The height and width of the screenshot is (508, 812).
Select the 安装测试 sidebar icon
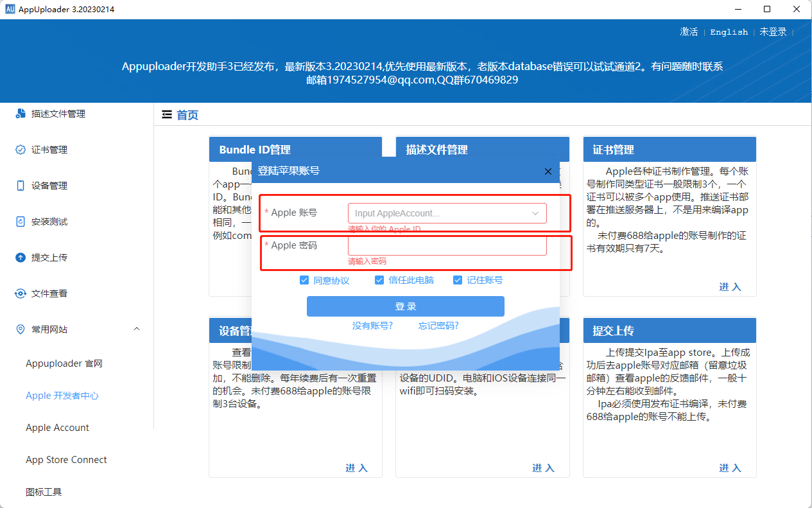click(x=20, y=221)
